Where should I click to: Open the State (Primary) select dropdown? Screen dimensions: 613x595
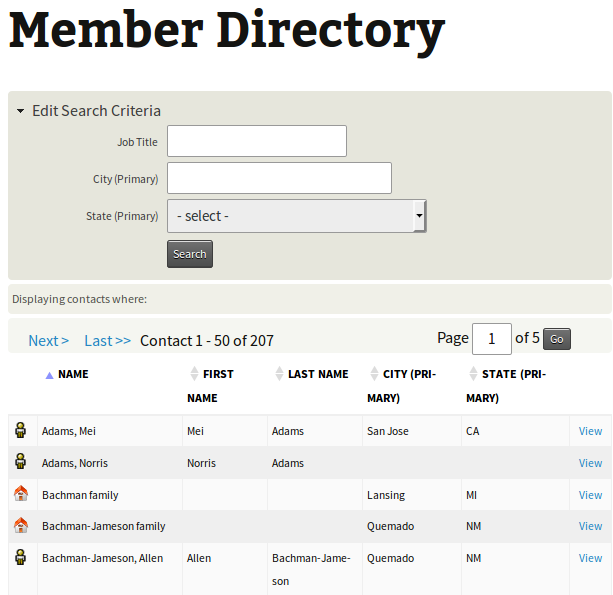click(297, 216)
